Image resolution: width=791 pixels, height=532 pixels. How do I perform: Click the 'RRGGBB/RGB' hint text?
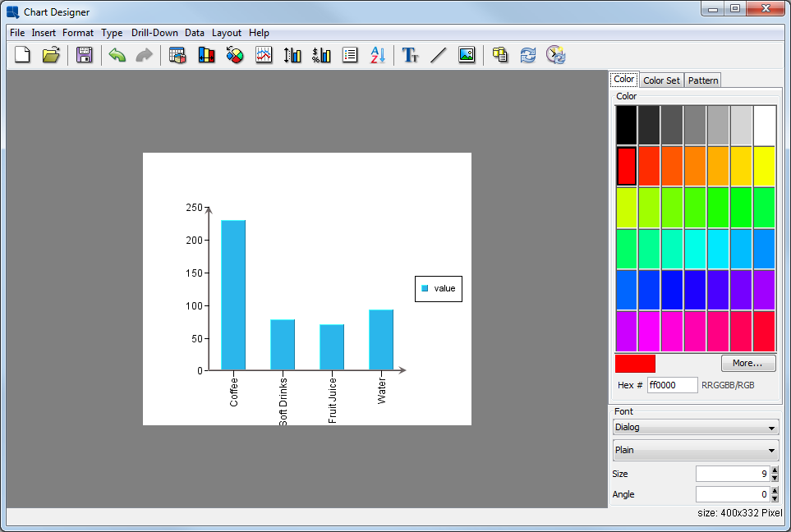point(728,385)
